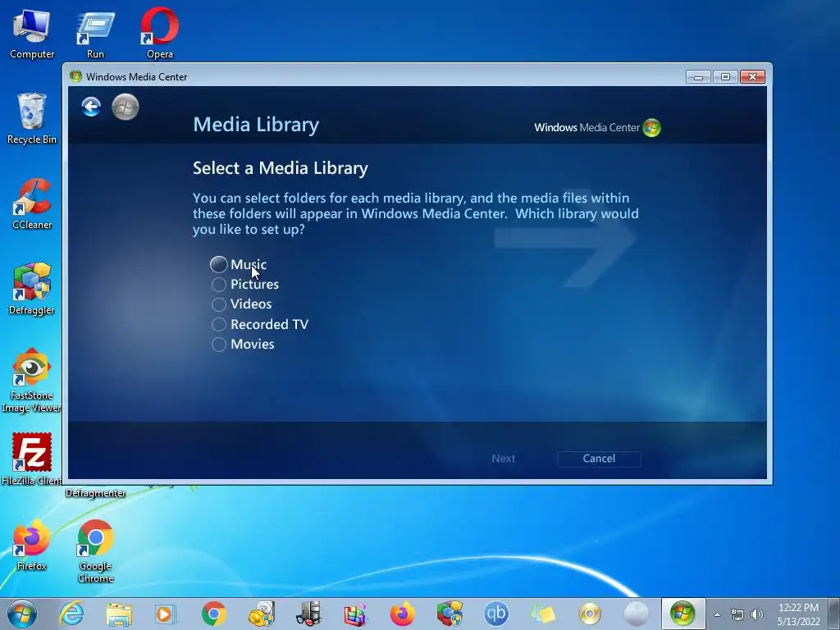Screen dimensions: 840x630
Task: Select the Music library radio button
Action: [x=218, y=264]
